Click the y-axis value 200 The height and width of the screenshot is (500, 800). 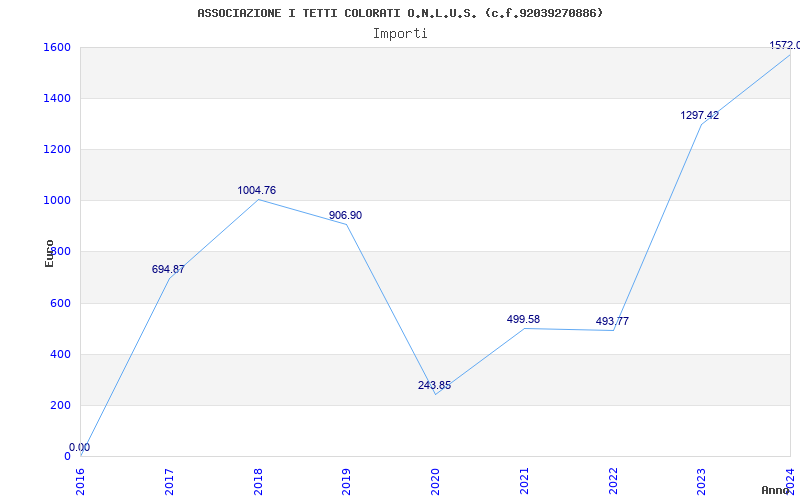[x=60, y=406]
